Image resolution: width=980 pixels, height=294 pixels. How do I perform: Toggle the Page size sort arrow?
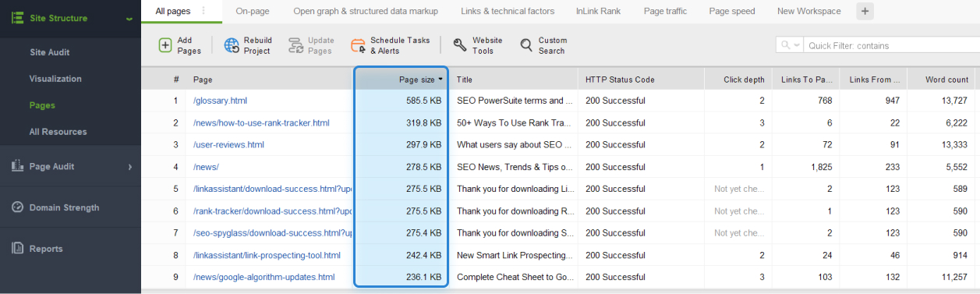[440, 80]
